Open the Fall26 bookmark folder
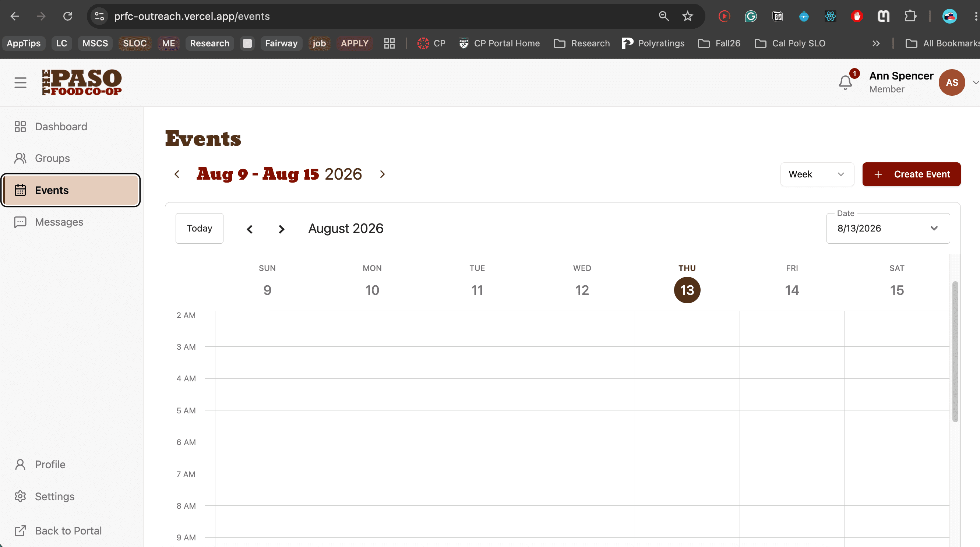The height and width of the screenshot is (547, 980). (719, 43)
